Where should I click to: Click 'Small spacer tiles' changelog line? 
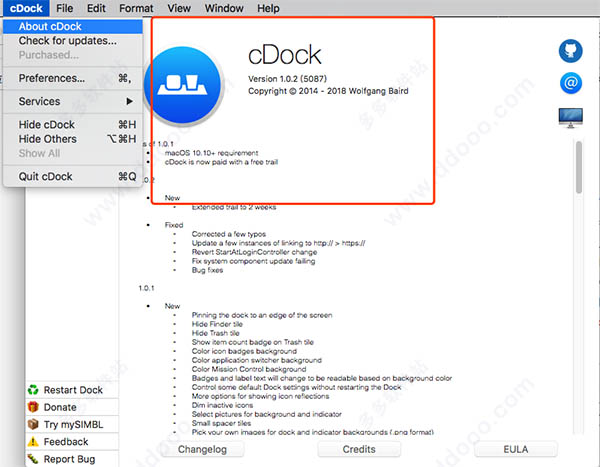[221, 423]
